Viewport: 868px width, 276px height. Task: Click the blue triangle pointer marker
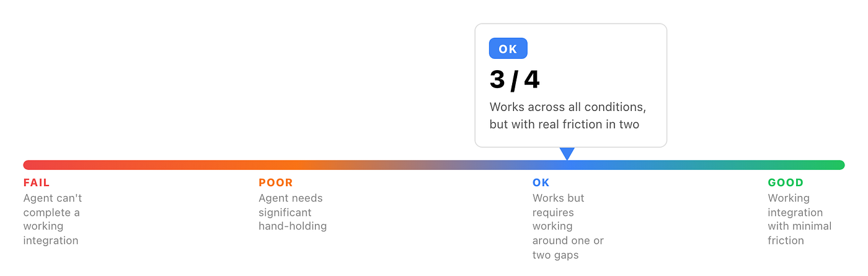[567, 154]
